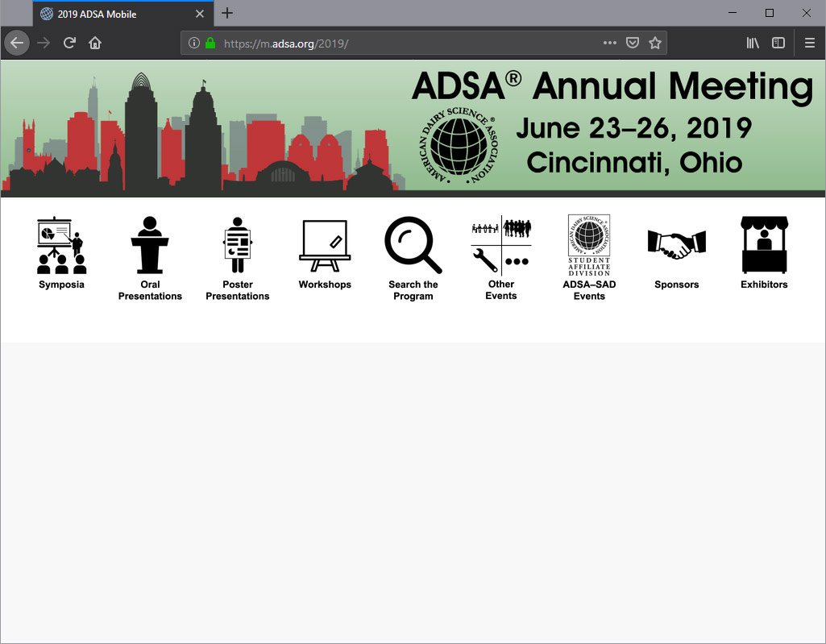Open the Oral Presentations podium icon
Screen dimensions: 826x644
(150, 245)
